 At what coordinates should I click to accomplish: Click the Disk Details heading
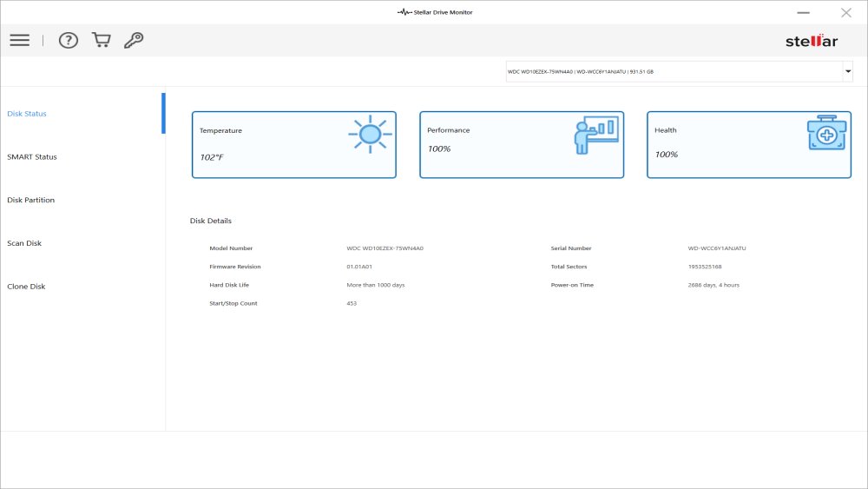tap(210, 221)
